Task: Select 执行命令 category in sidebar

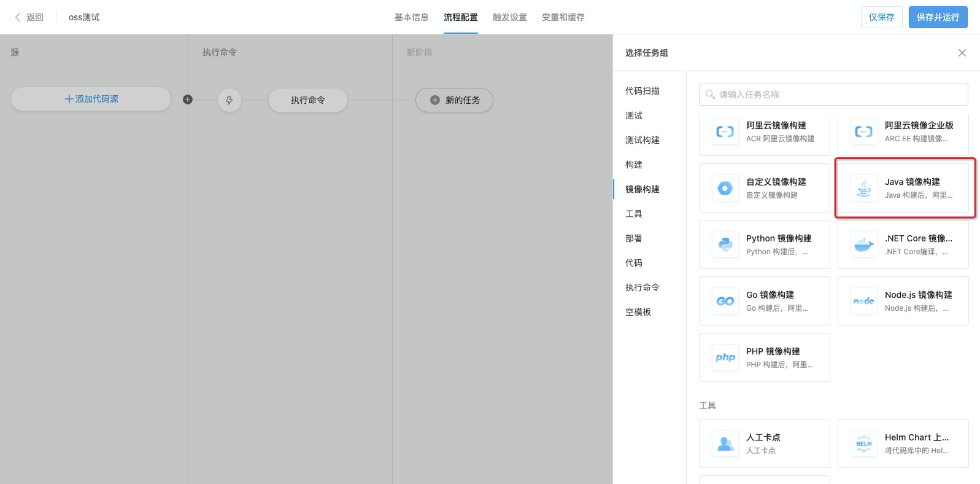Action: (642, 287)
